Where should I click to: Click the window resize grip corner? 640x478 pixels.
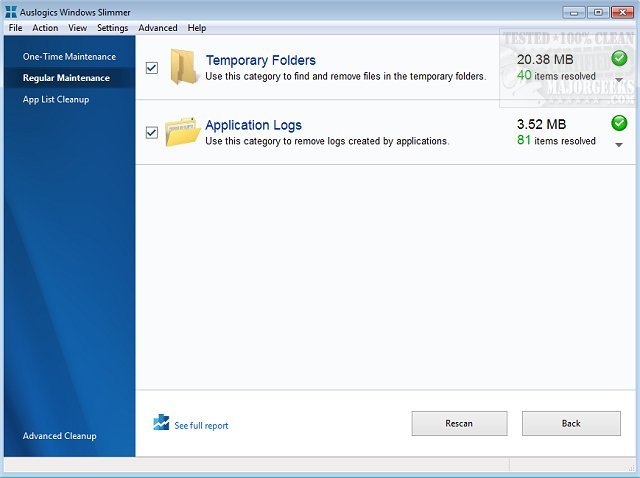(631, 467)
